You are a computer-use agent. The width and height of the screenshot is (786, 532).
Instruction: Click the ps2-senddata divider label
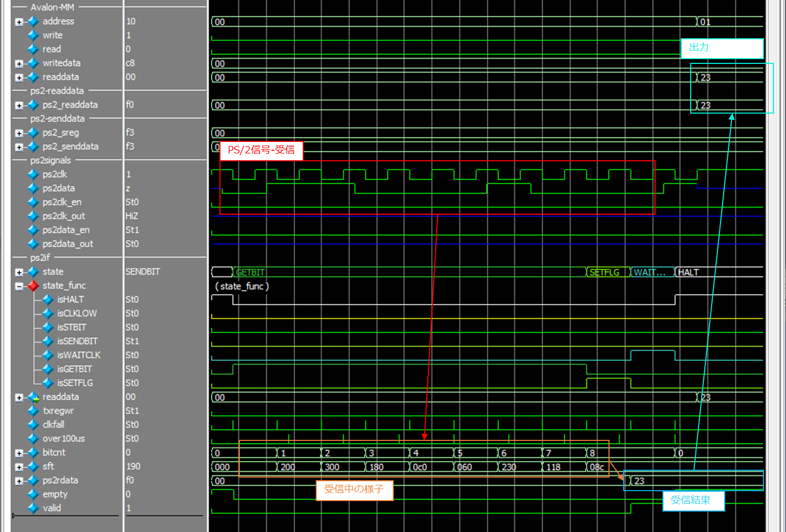[x=57, y=118]
